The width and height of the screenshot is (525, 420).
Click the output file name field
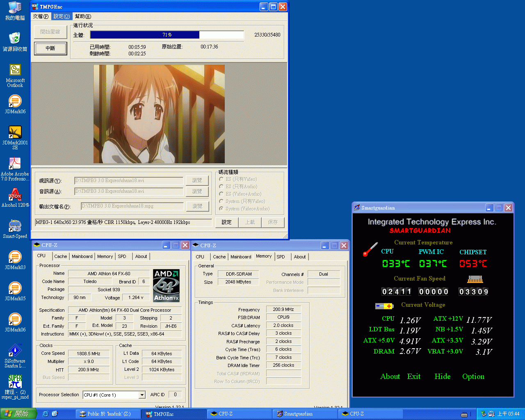tap(132, 206)
